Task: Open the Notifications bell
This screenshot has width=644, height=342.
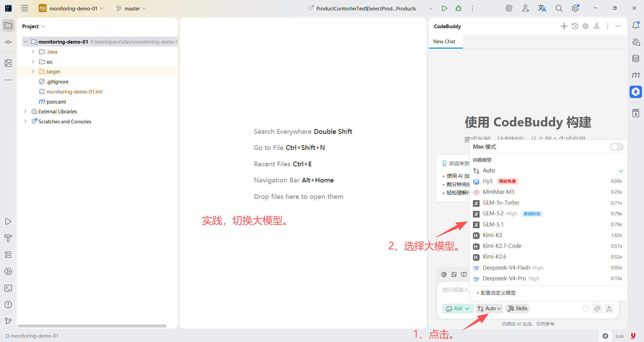Action: pos(636,25)
